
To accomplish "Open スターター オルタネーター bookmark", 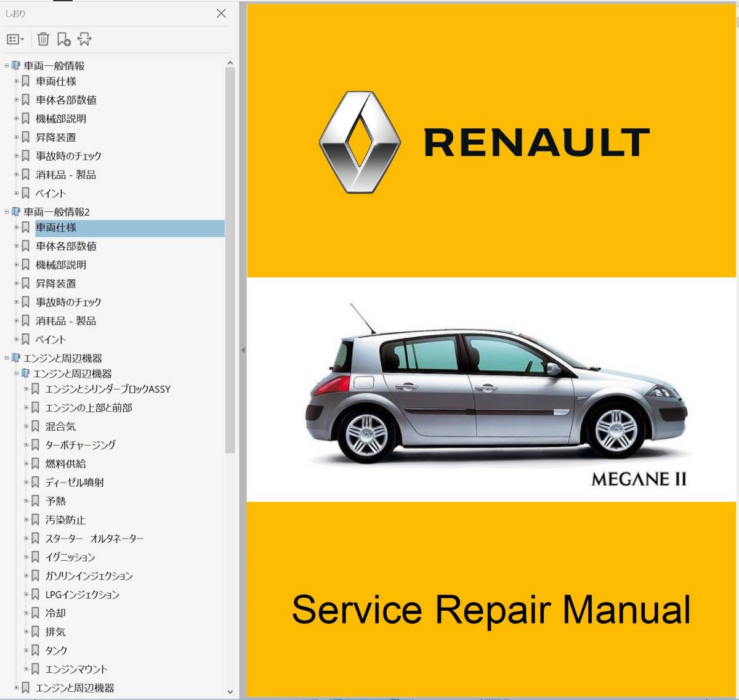I will pyautogui.click(x=94, y=539).
